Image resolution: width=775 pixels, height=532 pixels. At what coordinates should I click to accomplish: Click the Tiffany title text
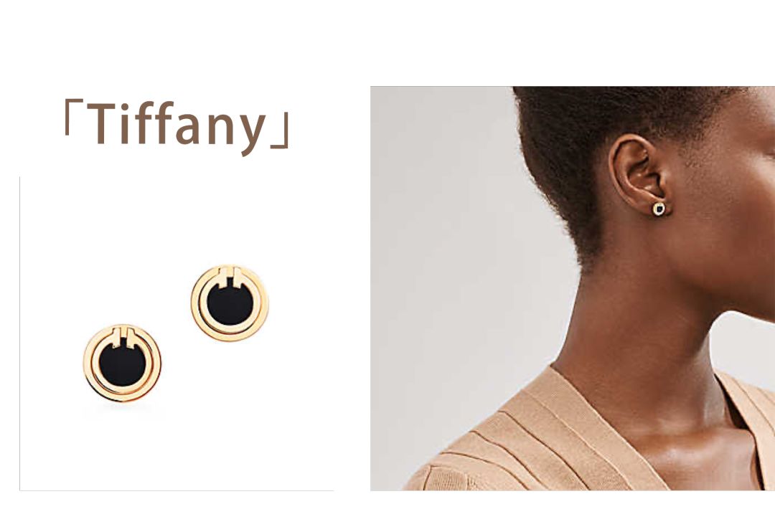(177, 124)
